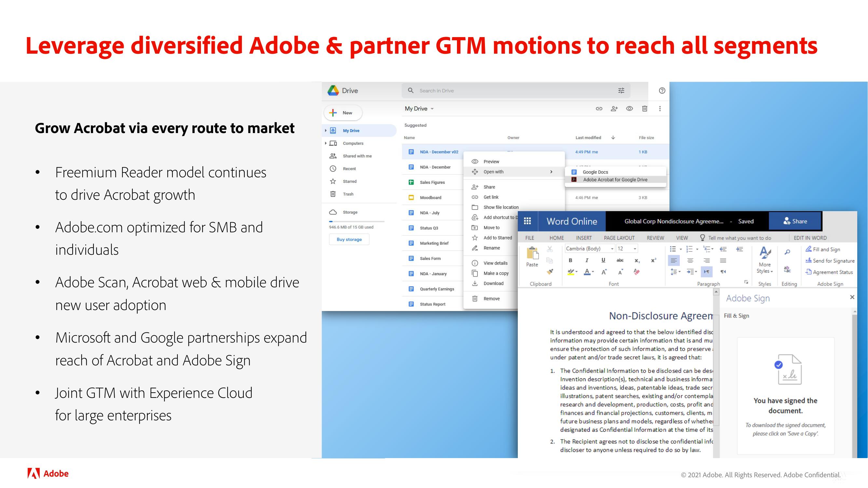Click the Get link icon in My Drive toolbar
868x488 pixels.
click(x=599, y=108)
